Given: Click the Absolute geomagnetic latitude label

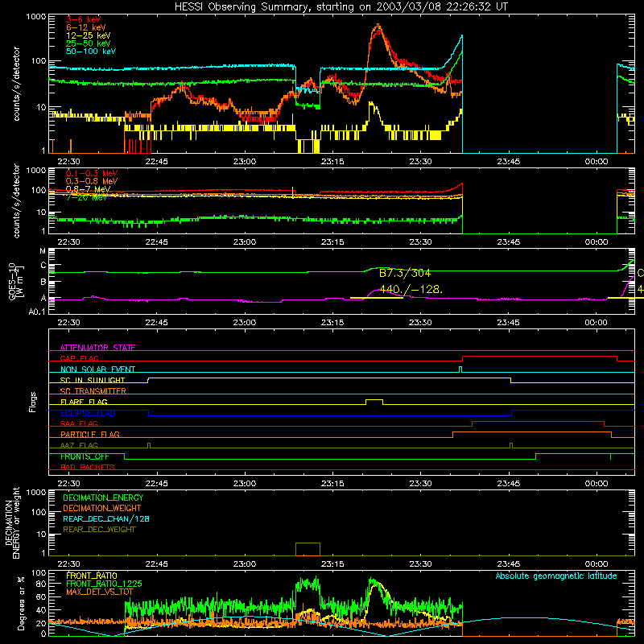Looking at the screenshot, I should click(x=556, y=576).
